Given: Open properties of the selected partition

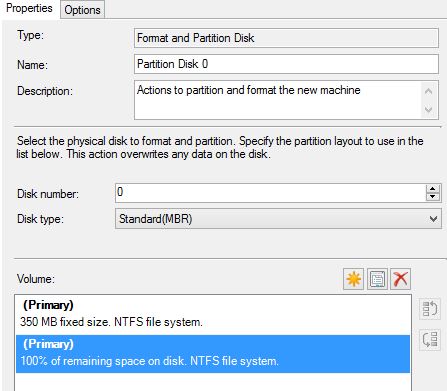Looking at the screenshot, I should [x=377, y=279].
